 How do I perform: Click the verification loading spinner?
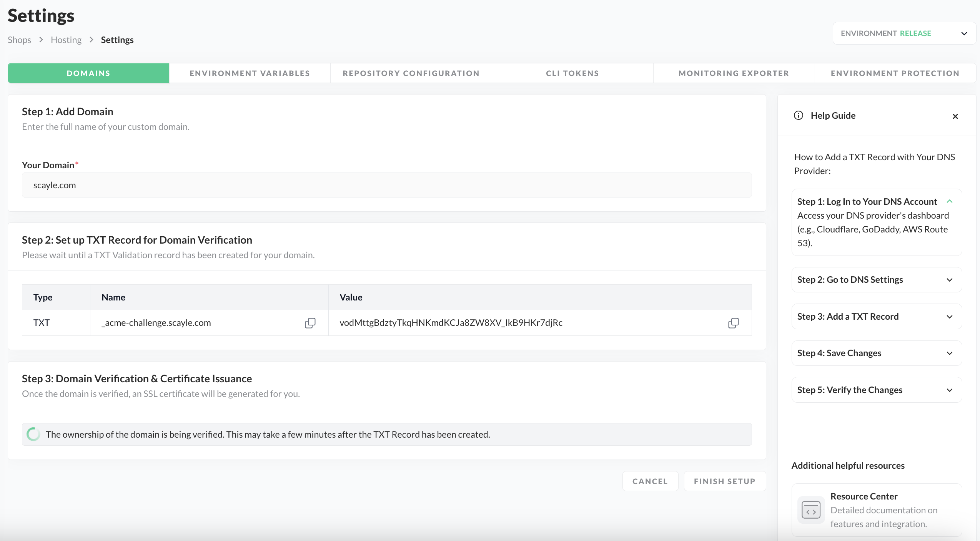[33, 434]
